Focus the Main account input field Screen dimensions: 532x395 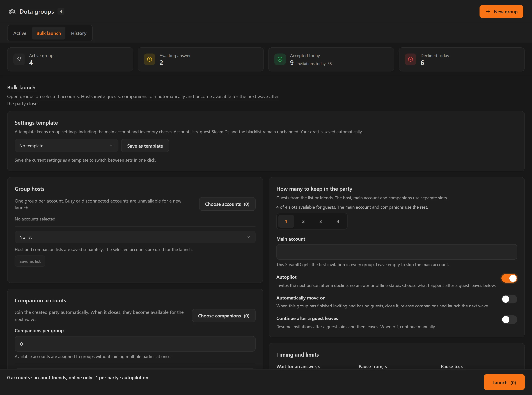(396, 252)
